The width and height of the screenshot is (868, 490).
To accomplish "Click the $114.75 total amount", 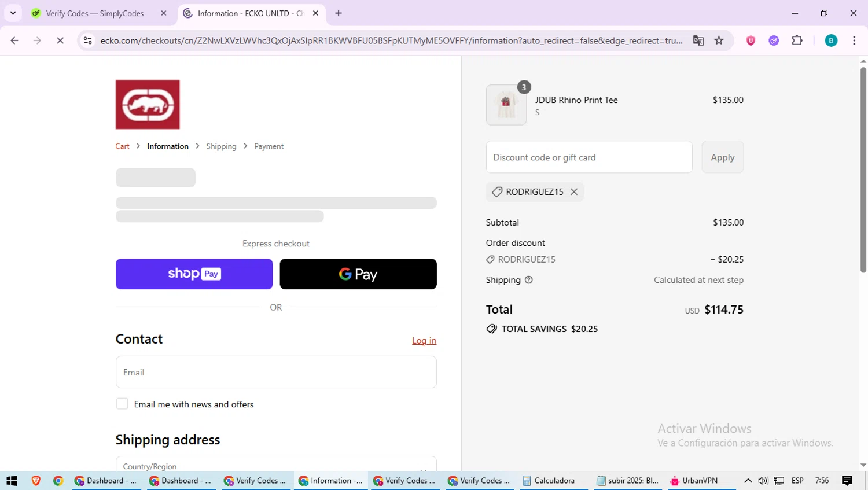I will click(x=724, y=310).
